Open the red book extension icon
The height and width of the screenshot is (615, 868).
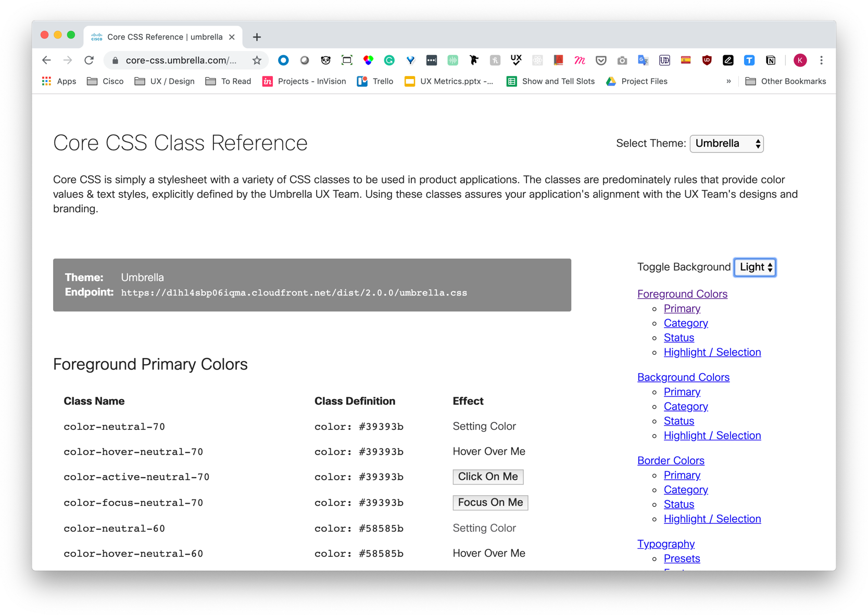[x=558, y=60]
